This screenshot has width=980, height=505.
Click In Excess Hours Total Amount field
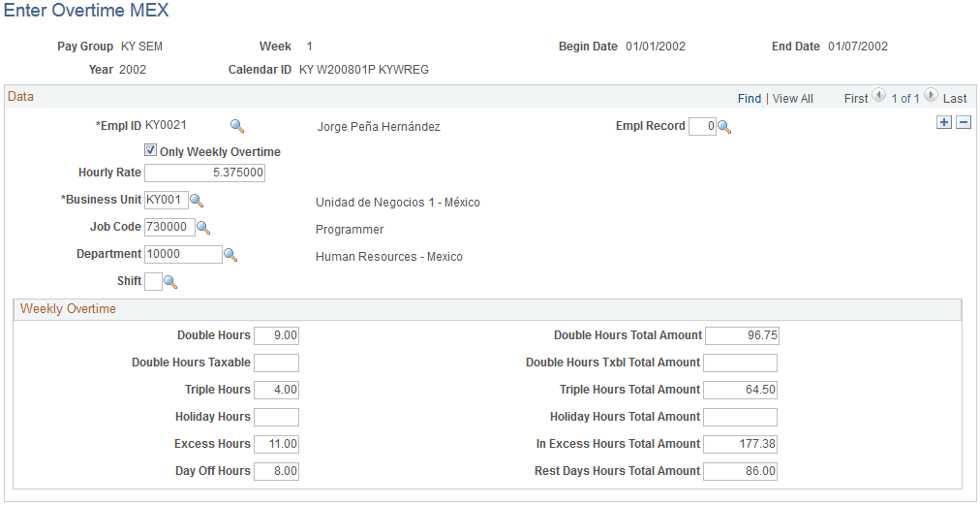(x=741, y=445)
